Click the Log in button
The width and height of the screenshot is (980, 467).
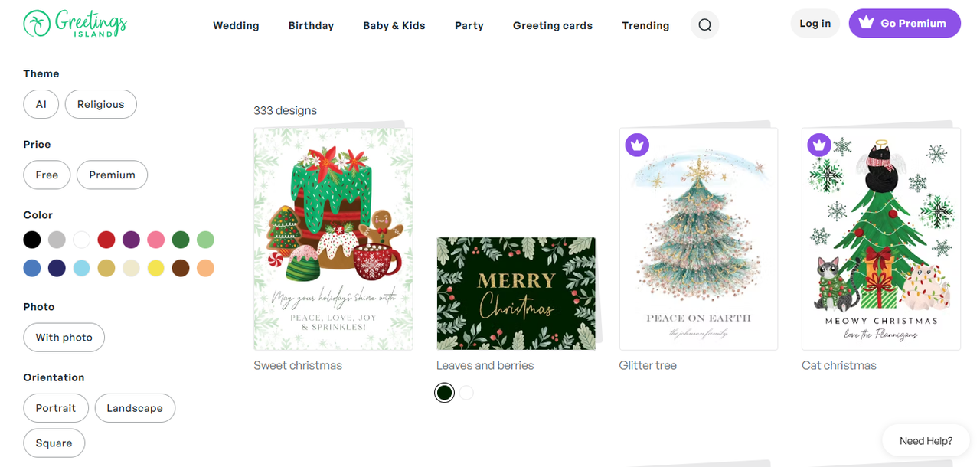(x=815, y=23)
